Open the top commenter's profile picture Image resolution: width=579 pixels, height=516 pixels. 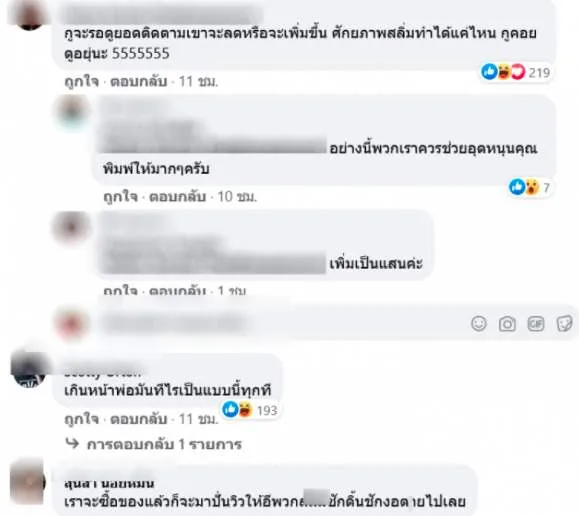[29, 15]
